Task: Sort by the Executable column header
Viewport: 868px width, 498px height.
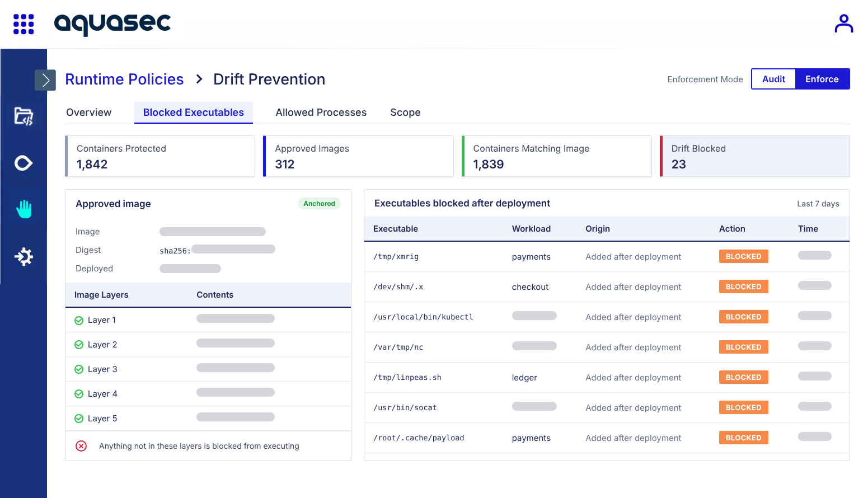Action: pyautogui.click(x=396, y=229)
